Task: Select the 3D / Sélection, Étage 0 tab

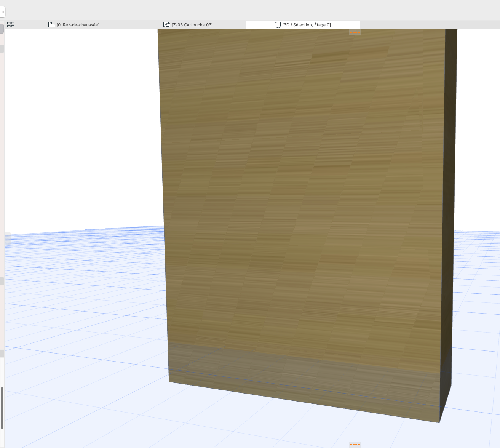Action: (303, 25)
